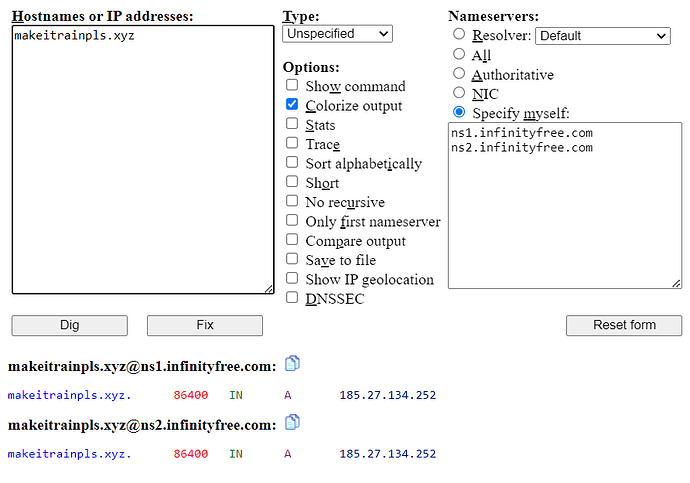This screenshot has height=483, width=690.
Task: Open the Type dropdown set to Unspecified
Action: click(337, 34)
